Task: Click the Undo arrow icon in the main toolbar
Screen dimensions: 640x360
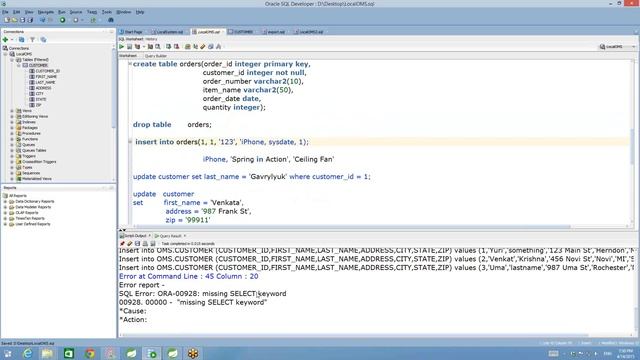Action: click(x=42, y=20)
